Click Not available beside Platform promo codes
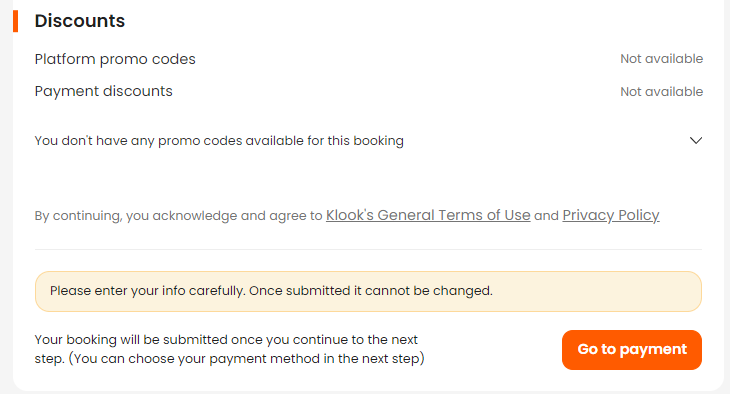This screenshot has height=394, width=730. tap(662, 59)
